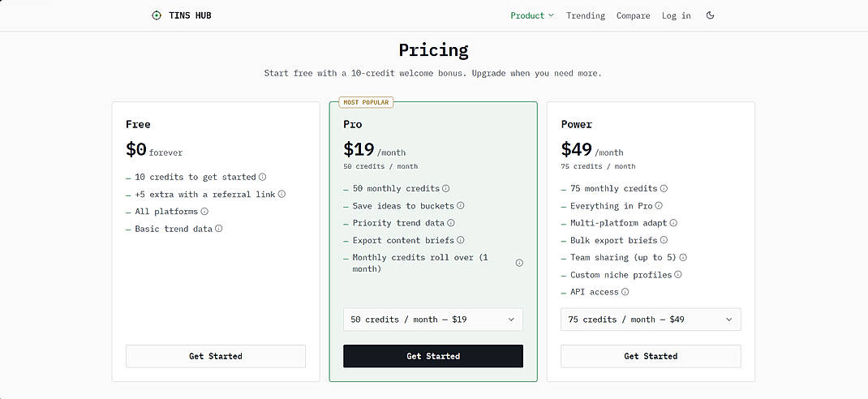
Task: Show info icon beside Bulk export briefs
Action: point(664,240)
